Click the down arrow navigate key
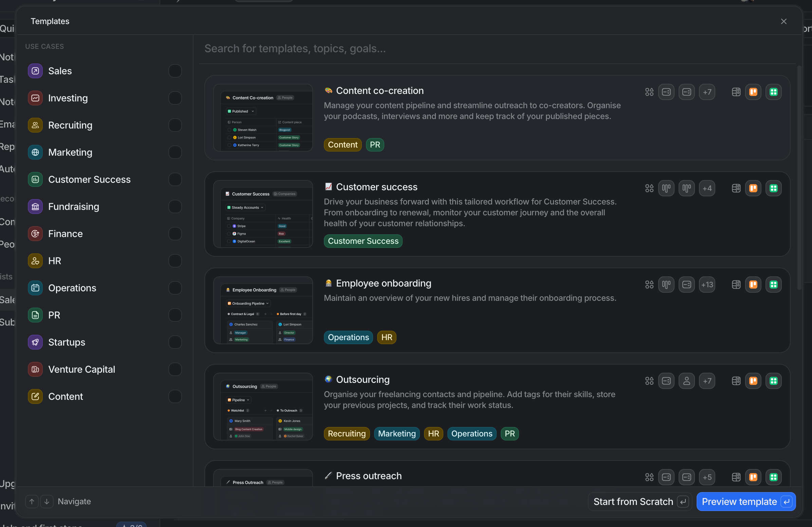This screenshot has height=527, width=812. [x=47, y=502]
